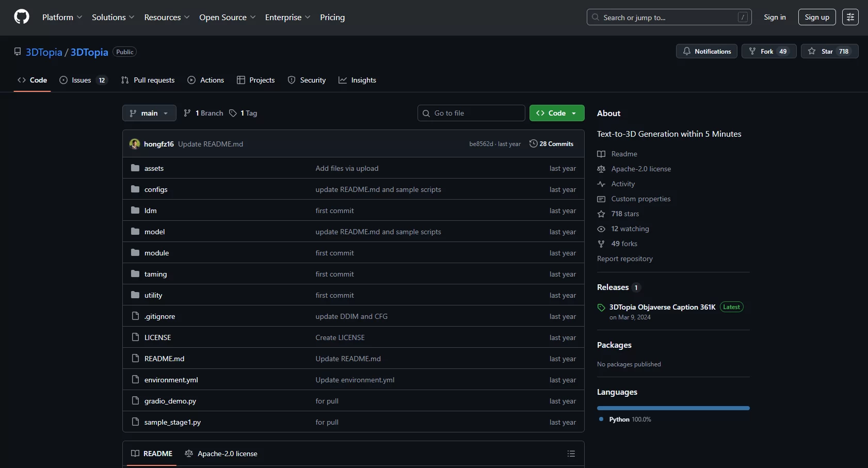Open the Apache-2.0 license tab

click(221, 454)
